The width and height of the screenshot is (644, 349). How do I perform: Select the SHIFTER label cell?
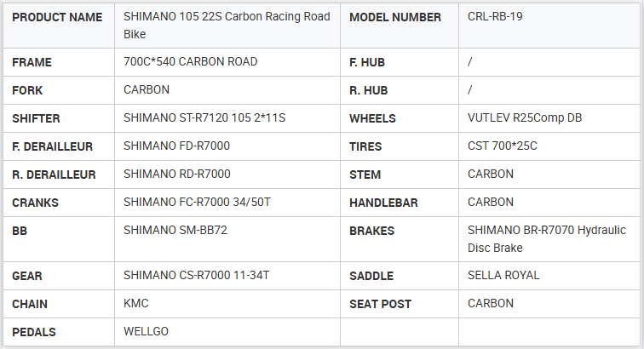coord(36,118)
